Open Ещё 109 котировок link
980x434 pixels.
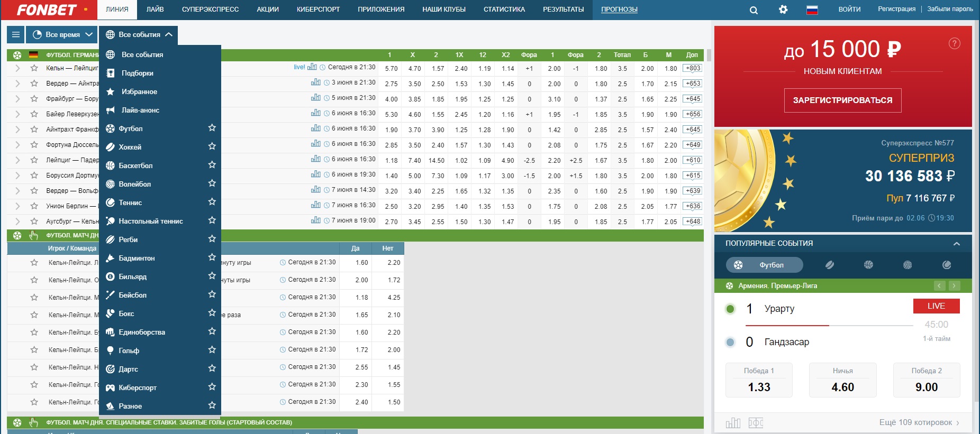click(919, 422)
